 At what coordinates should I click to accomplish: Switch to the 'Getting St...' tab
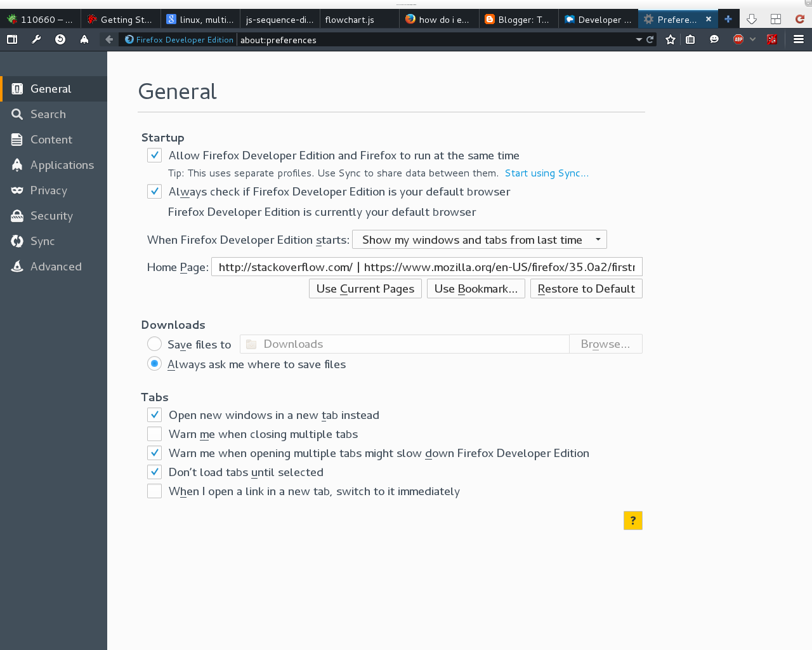pyautogui.click(x=121, y=19)
